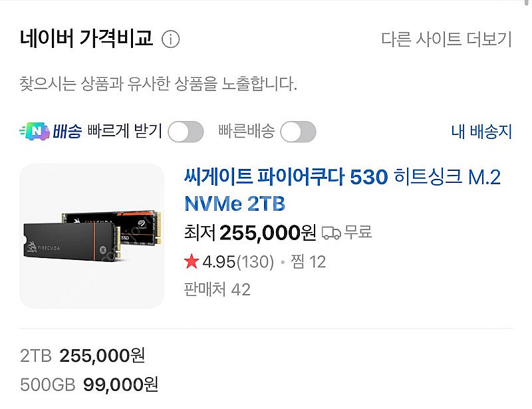Click the FireCuda SSD product thumbnail
The image size is (532, 409).
click(92, 236)
